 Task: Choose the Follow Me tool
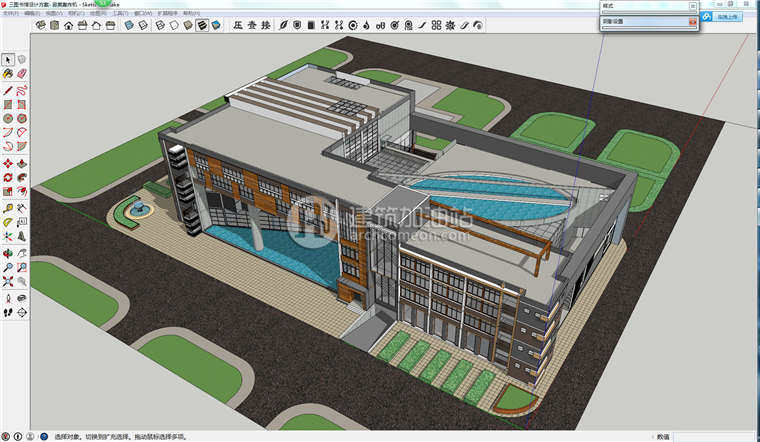tap(21, 178)
